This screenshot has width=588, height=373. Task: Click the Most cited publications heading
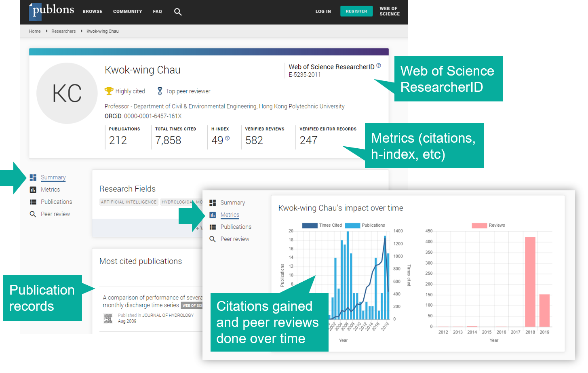(141, 261)
